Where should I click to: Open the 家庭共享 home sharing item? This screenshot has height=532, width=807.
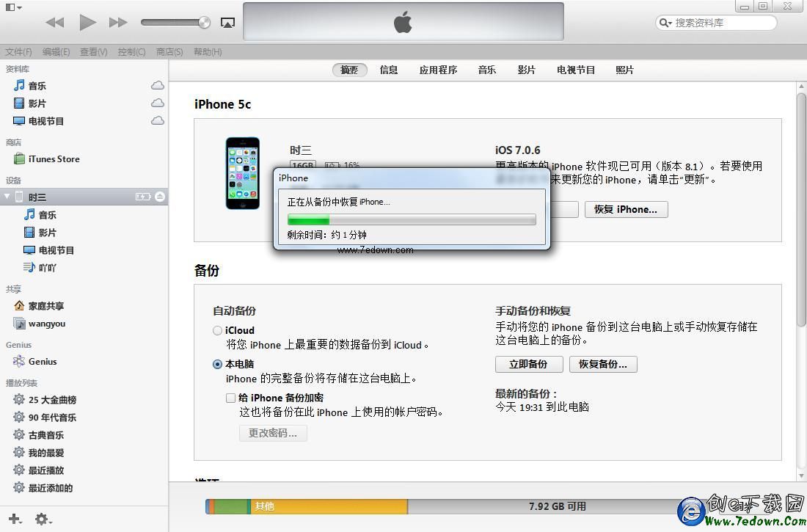(45, 306)
